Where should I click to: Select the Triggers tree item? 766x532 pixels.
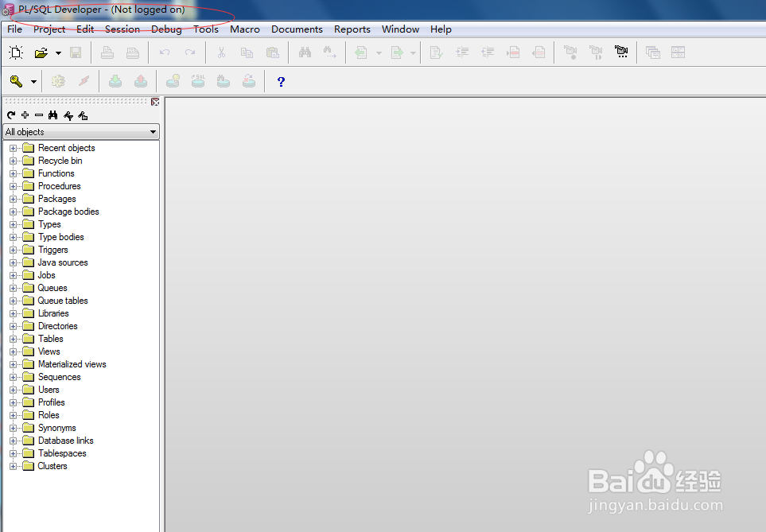pyautogui.click(x=52, y=250)
